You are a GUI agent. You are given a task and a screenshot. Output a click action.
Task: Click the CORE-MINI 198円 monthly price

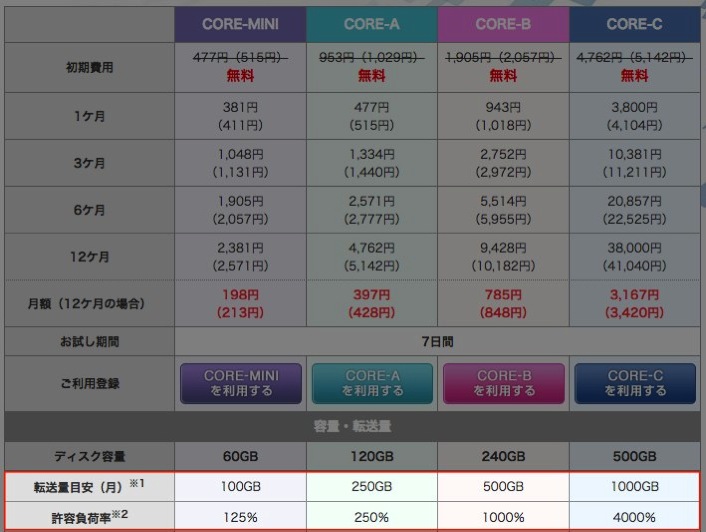(x=240, y=295)
